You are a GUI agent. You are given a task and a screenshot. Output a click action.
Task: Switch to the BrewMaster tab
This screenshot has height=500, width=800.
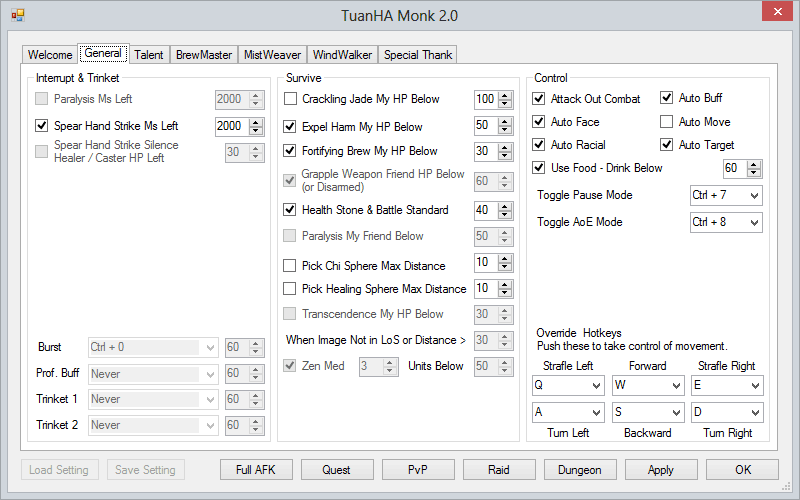click(x=203, y=55)
